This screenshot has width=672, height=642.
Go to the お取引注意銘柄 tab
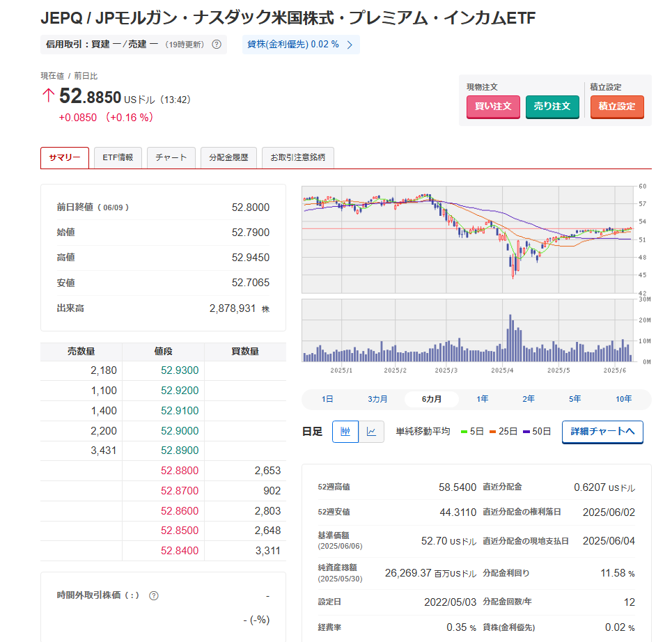click(298, 157)
